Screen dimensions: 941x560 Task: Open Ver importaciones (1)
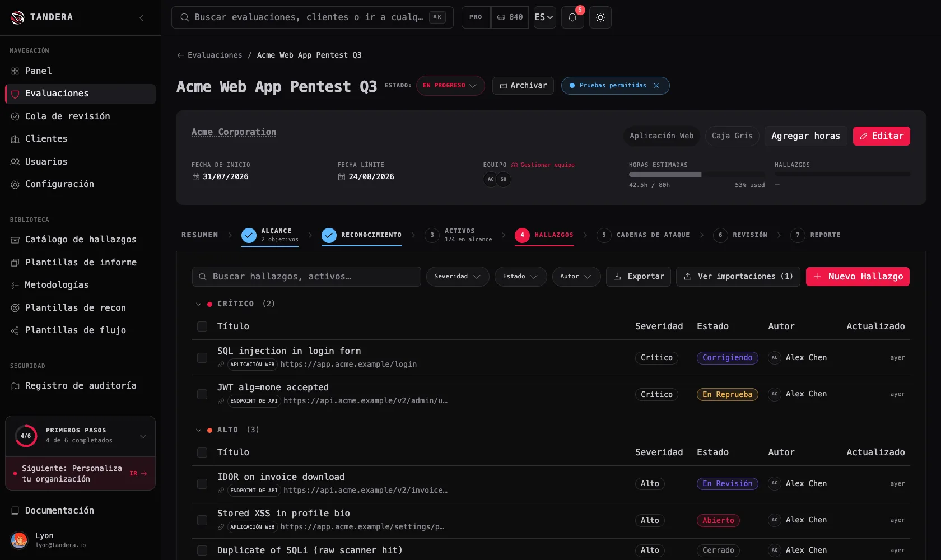[x=738, y=277]
